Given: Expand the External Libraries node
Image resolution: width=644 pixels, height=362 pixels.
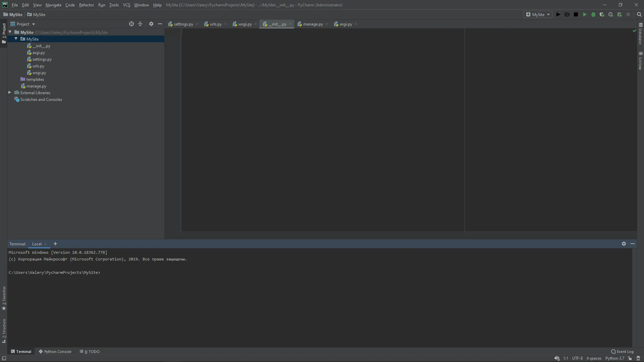Looking at the screenshot, I should tap(10, 93).
